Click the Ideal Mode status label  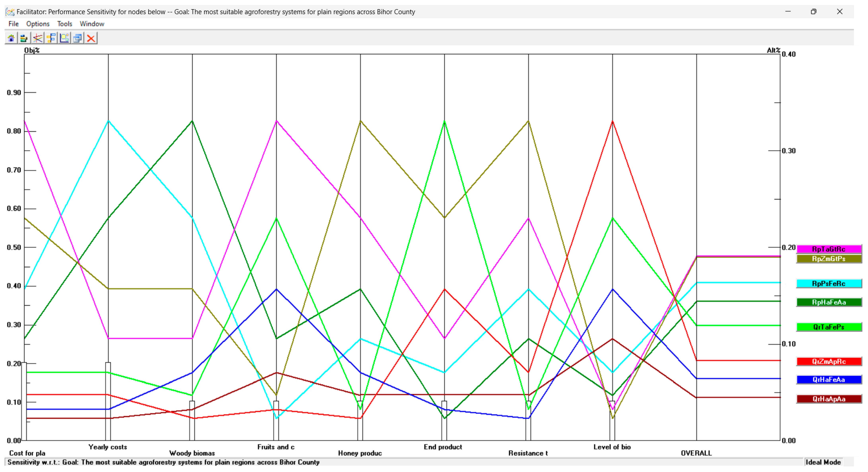(823, 462)
